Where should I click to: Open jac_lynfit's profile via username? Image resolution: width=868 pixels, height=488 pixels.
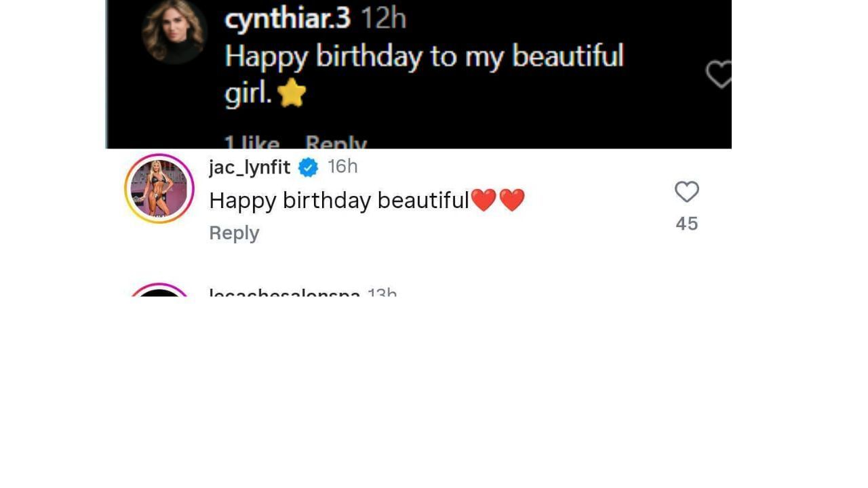coord(250,167)
